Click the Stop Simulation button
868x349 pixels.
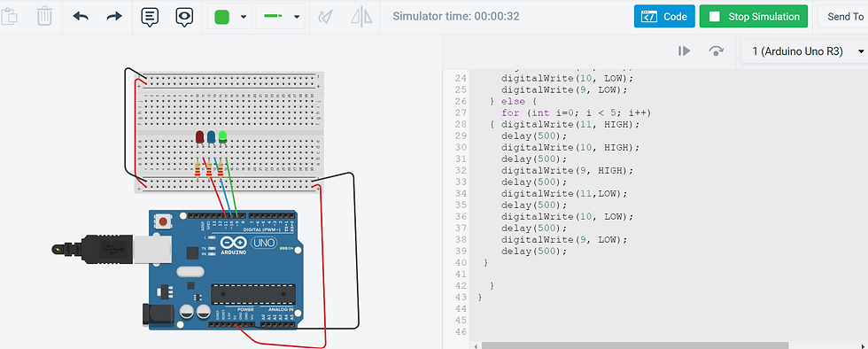tap(754, 17)
